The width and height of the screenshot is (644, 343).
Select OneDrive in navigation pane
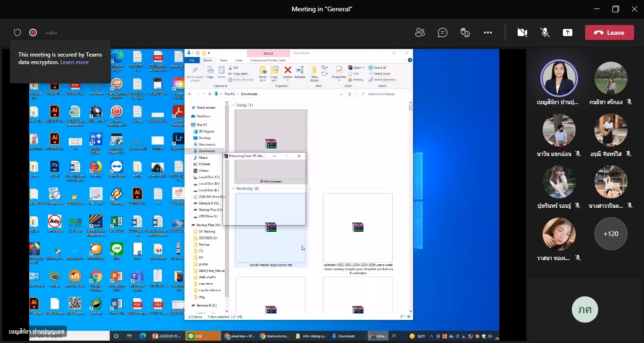pyautogui.click(x=201, y=116)
